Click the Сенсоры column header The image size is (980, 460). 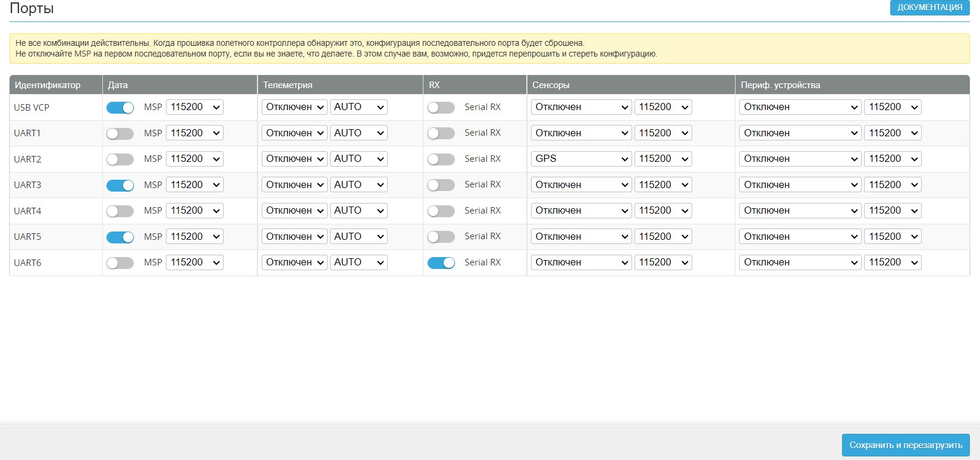(x=551, y=85)
